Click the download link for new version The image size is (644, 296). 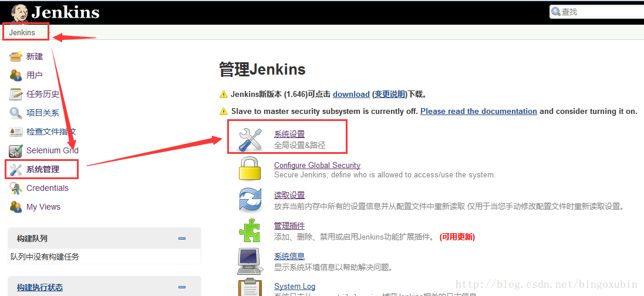click(351, 94)
